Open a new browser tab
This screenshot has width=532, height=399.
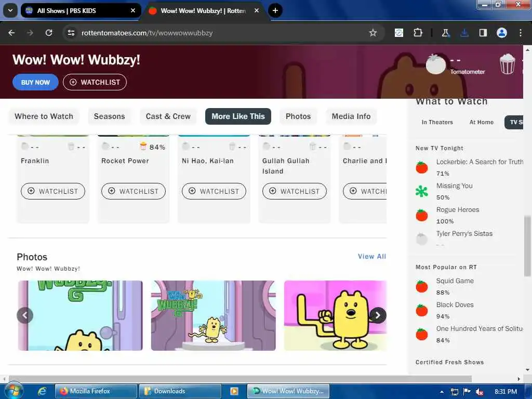click(x=275, y=10)
